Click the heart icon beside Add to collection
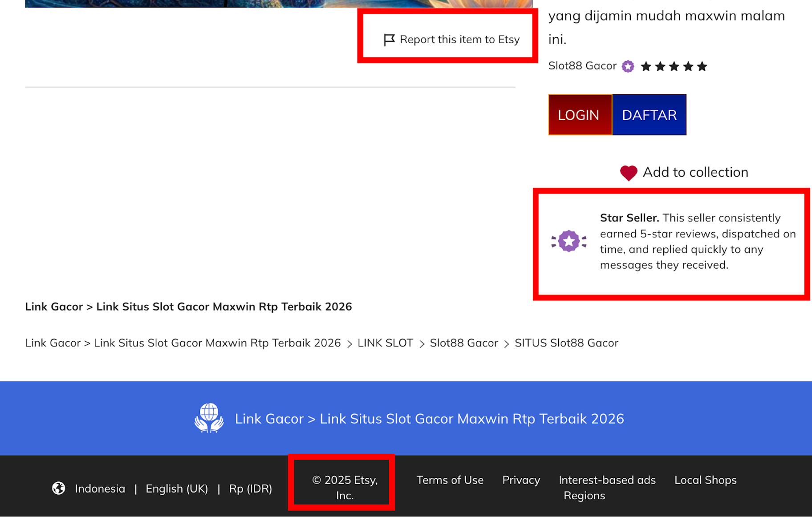 click(x=629, y=173)
